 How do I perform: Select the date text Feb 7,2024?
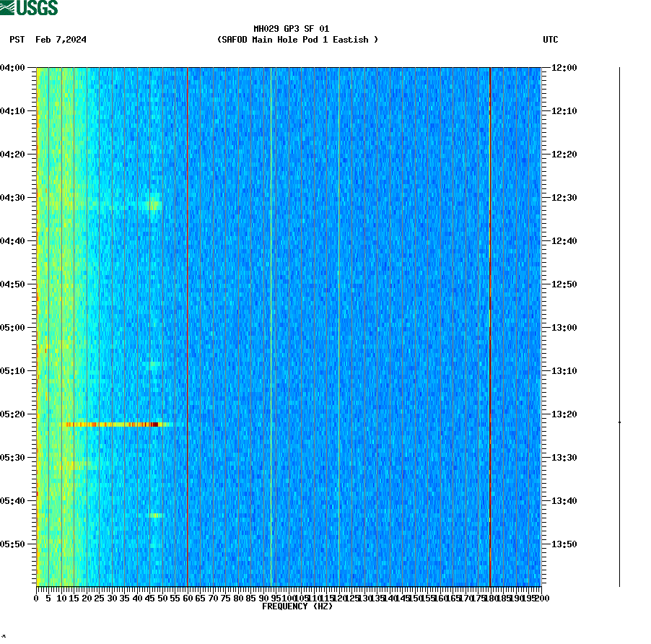click(x=61, y=40)
